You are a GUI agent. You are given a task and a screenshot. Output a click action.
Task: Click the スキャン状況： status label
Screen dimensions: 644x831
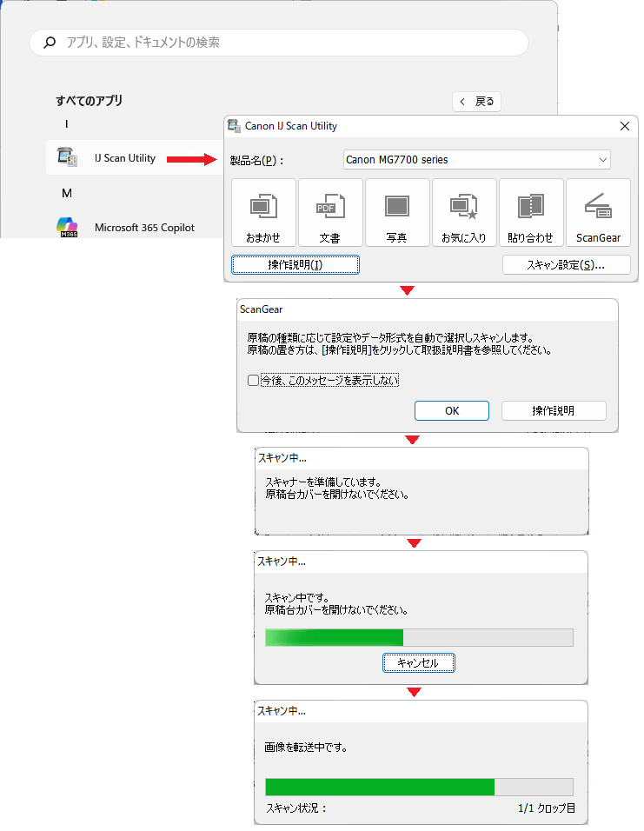point(296,808)
